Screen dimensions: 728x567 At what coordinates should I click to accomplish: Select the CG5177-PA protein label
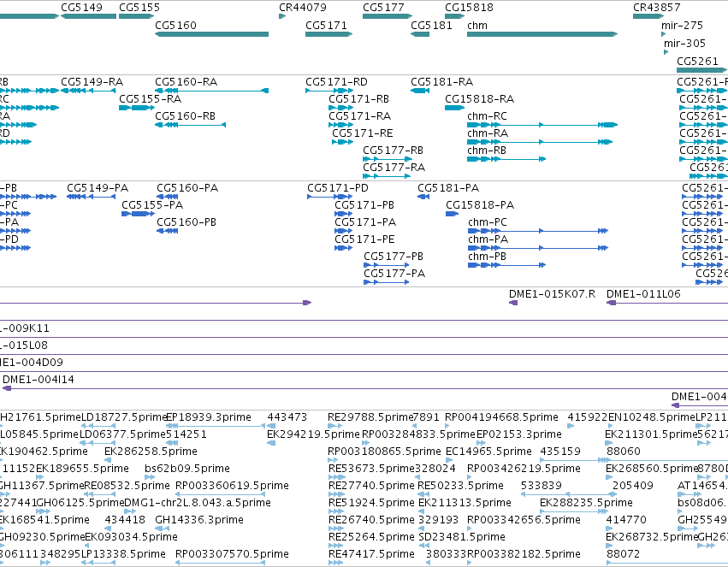394,274
